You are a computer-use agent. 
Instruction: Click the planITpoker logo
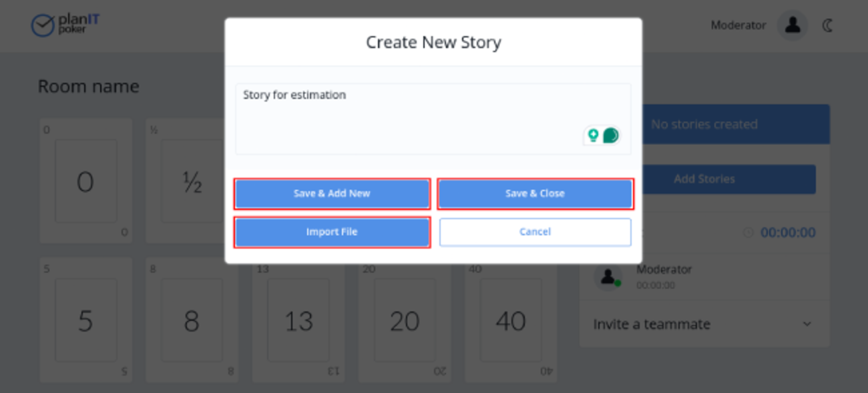click(x=65, y=25)
